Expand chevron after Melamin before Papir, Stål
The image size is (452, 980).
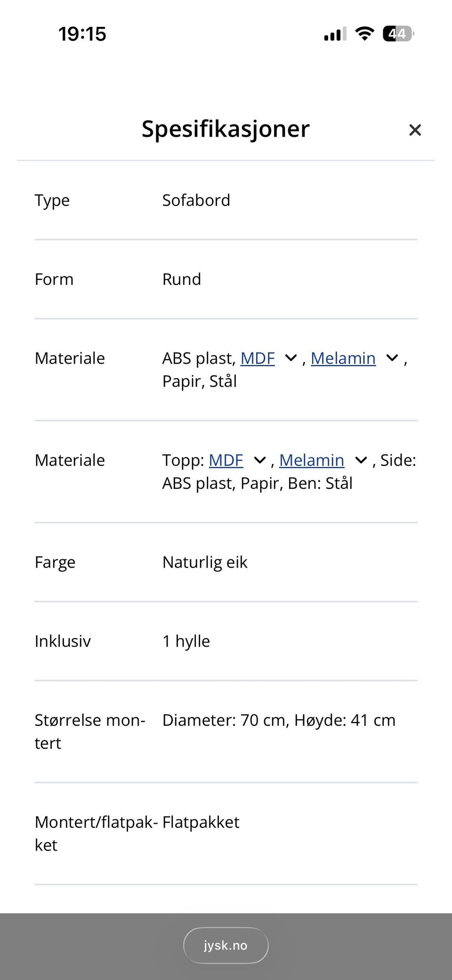tap(392, 358)
